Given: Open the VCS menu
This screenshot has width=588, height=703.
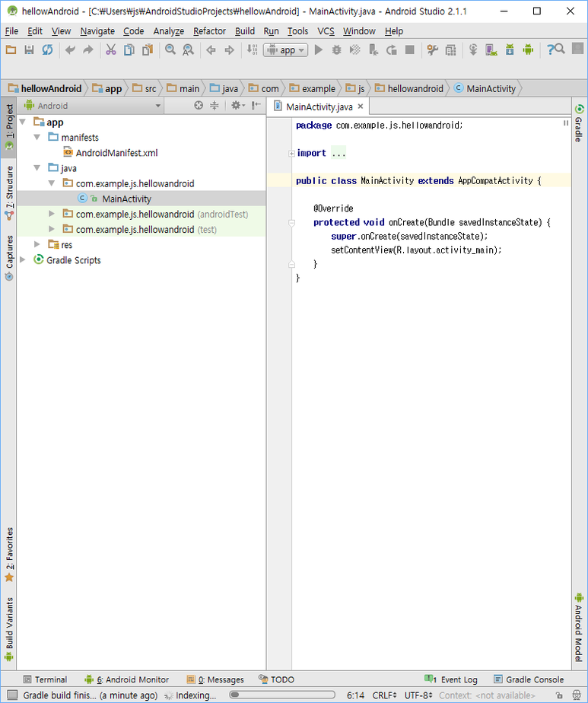Looking at the screenshot, I should point(326,31).
